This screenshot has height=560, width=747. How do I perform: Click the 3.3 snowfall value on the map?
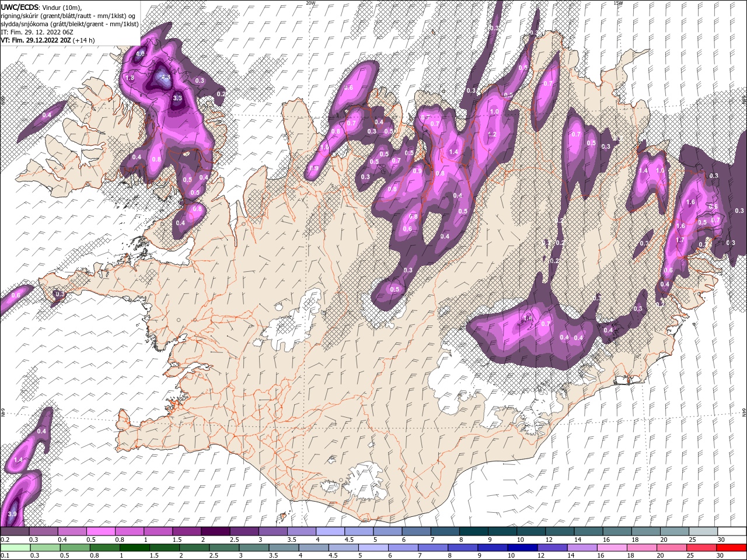pos(178,98)
